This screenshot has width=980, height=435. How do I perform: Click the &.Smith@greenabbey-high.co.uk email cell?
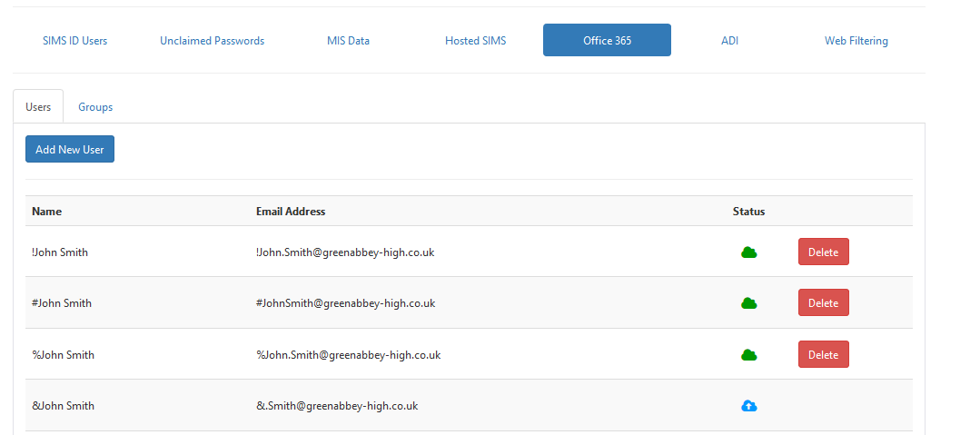(337, 406)
